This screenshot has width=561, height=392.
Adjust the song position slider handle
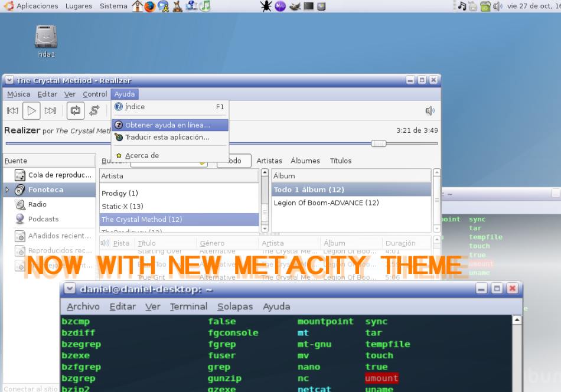(379, 143)
